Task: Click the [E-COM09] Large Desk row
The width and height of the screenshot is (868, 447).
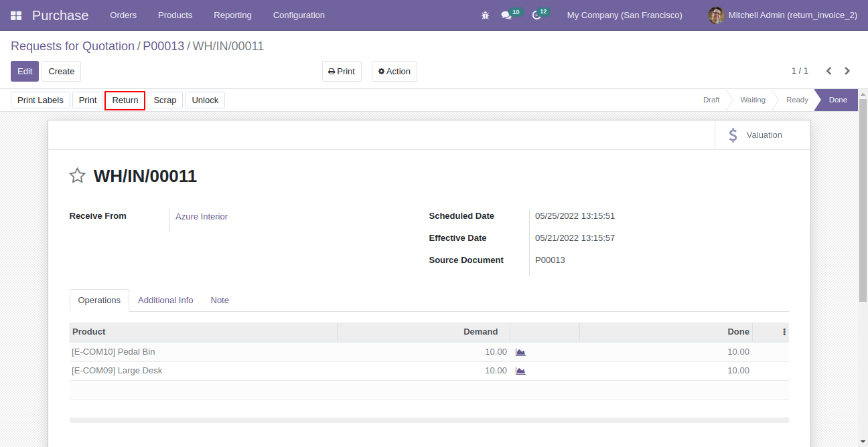Action: point(429,371)
